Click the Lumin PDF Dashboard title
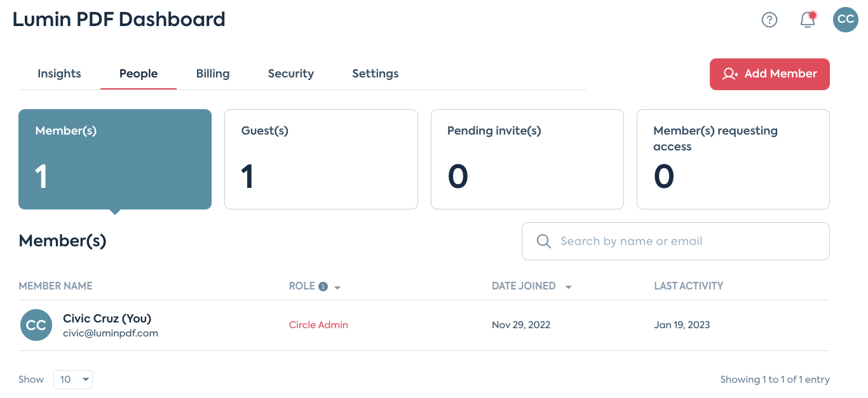The width and height of the screenshot is (868, 398). coord(119,20)
